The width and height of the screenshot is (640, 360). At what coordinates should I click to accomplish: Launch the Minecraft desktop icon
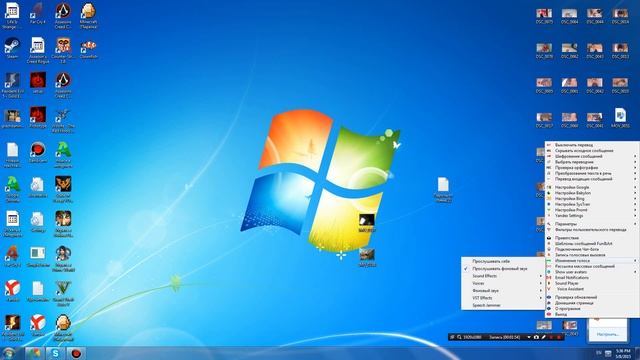tap(88, 16)
